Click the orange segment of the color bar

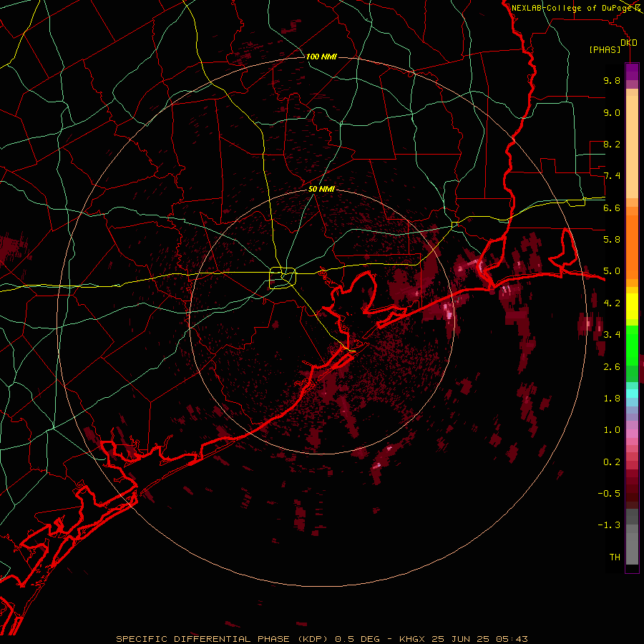pyautogui.click(x=632, y=246)
